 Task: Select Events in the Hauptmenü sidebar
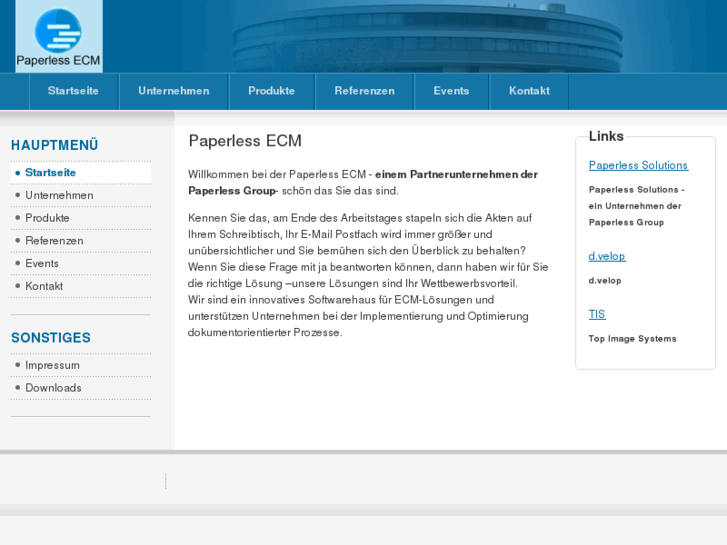[81, 263]
